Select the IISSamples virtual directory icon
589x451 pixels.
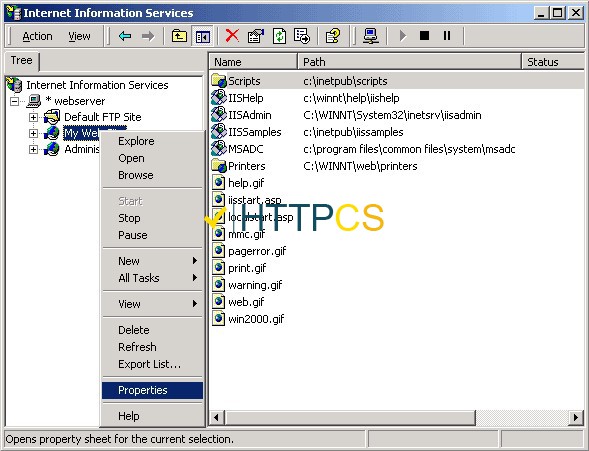(x=219, y=132)
